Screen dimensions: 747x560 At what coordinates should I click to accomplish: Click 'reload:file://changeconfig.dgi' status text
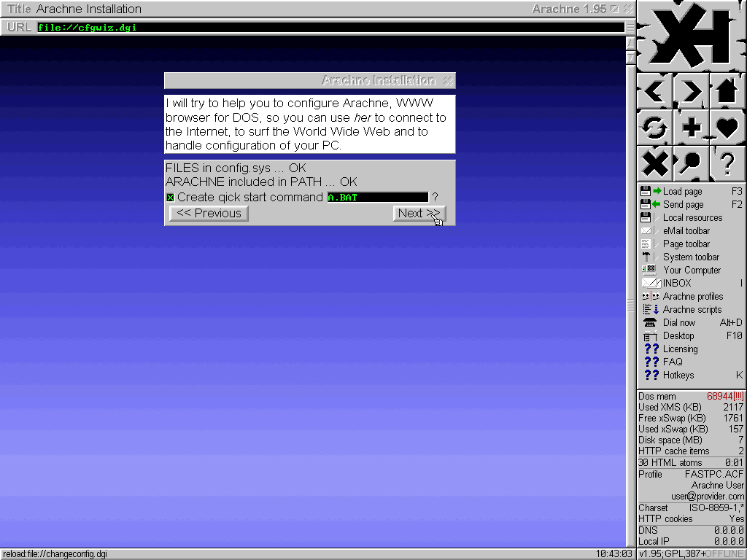55,554
